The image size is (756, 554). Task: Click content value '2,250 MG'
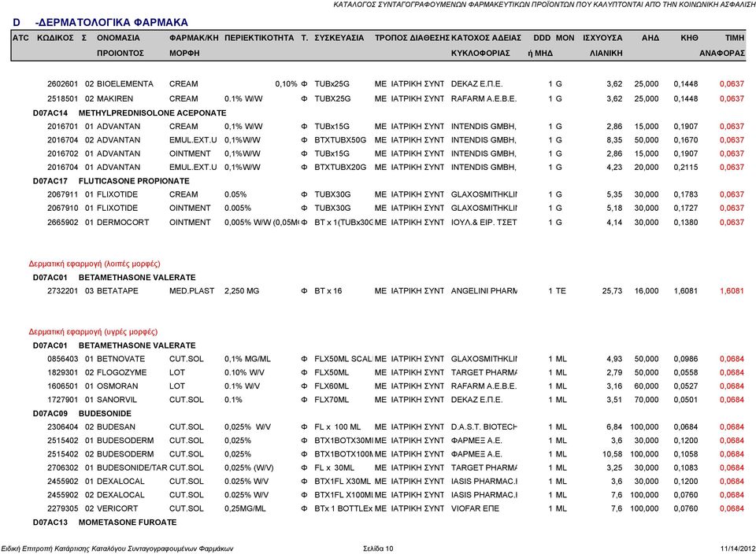click(x=242, y=291)
